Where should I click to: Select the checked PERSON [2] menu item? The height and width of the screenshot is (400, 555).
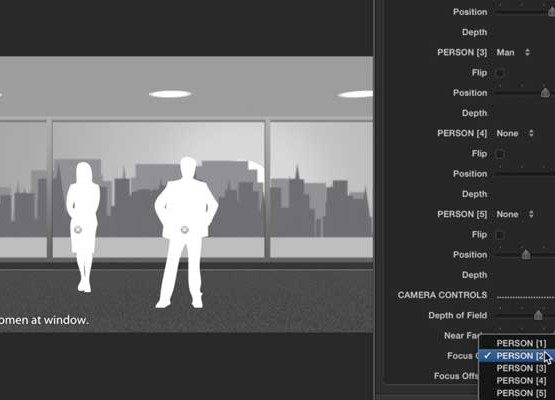(x=517, y=356)
